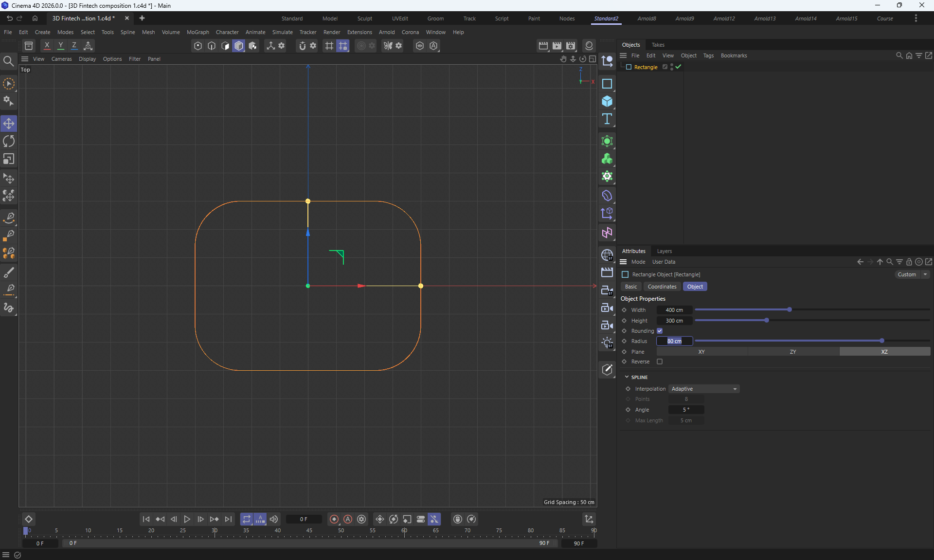
Task: Uncheck the Rounding checkbox
Action: click(x=660, y=331)
